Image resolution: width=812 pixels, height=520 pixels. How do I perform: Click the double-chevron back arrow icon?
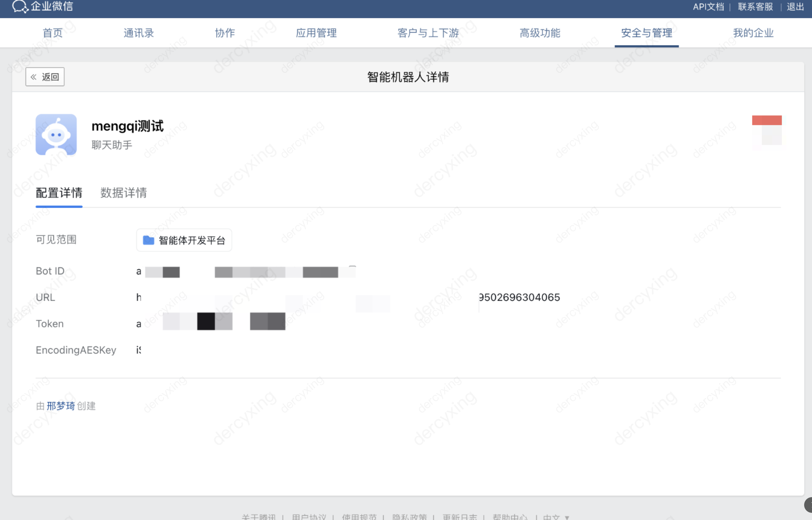click(33, 77)
